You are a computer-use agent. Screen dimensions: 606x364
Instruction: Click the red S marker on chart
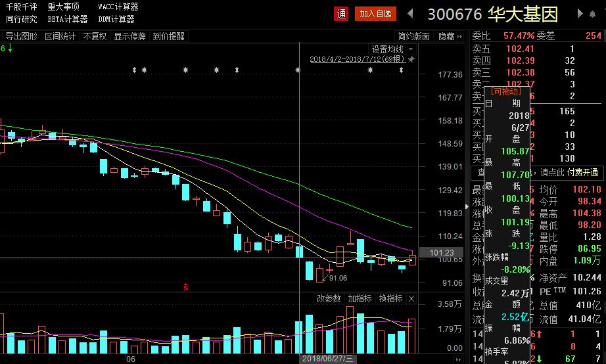(x=186, y=287)
